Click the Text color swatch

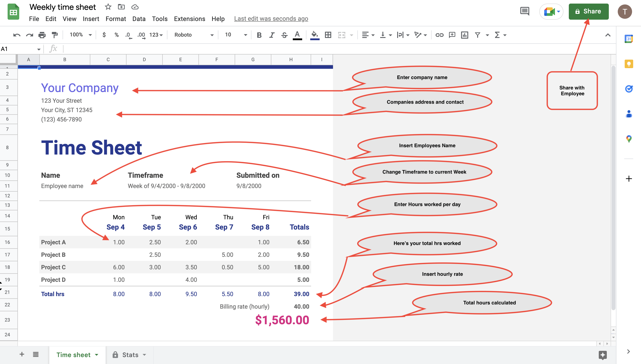tap(297, 35)
